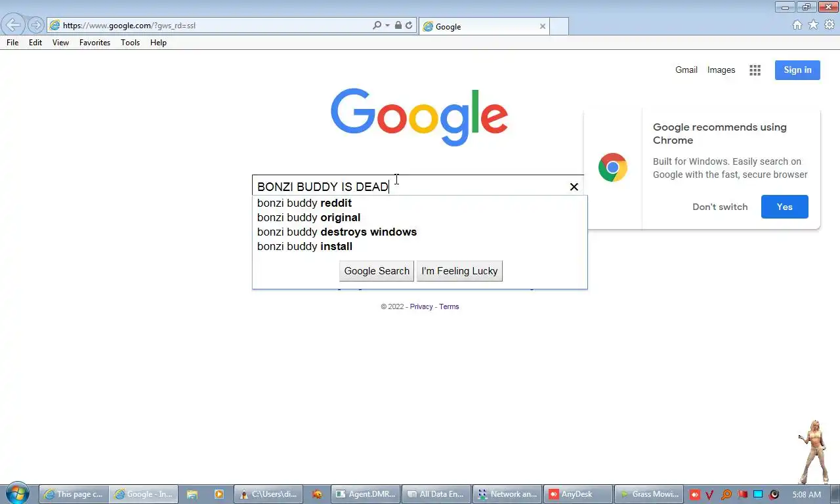
Task: Click the Chrome logo in the recommendation card
Action: pyautogui.click(x=613, y=168)
